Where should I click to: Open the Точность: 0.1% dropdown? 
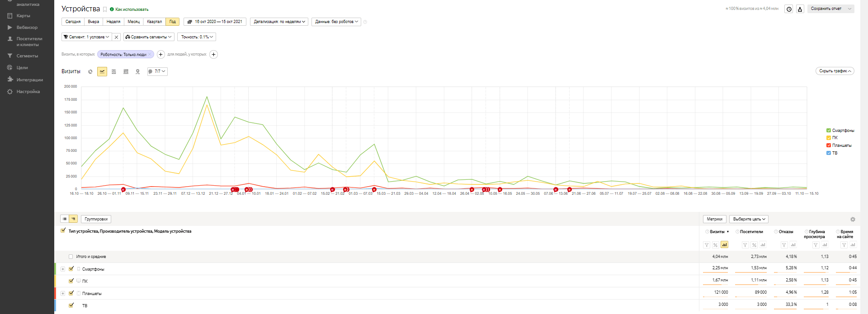click(197, 37)
